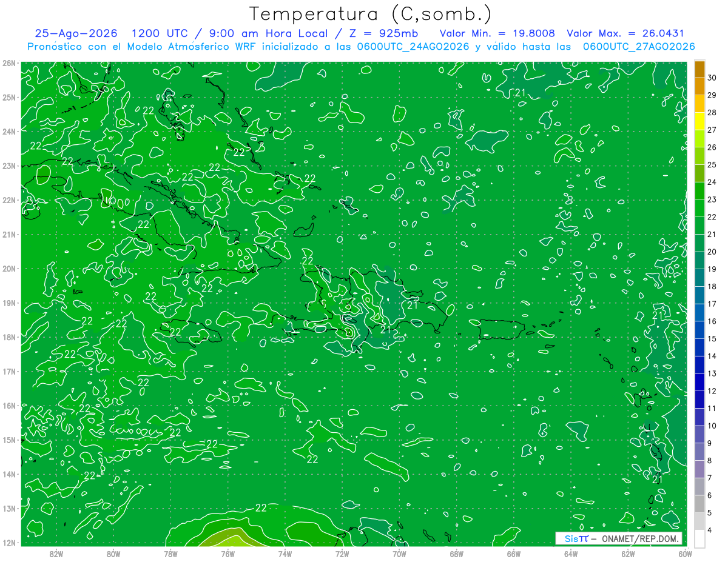
Task: Pick the purple swatch between 8 and 9
Action: tap(699, 452)
